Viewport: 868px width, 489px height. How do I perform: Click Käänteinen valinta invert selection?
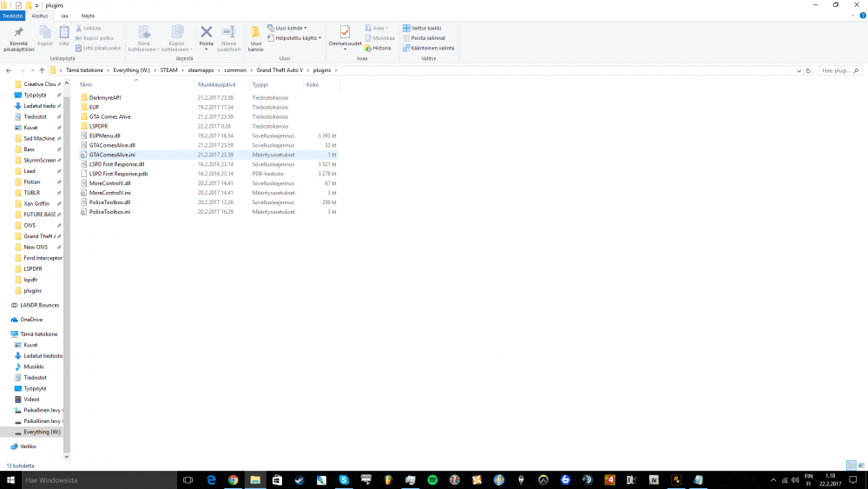429,48
